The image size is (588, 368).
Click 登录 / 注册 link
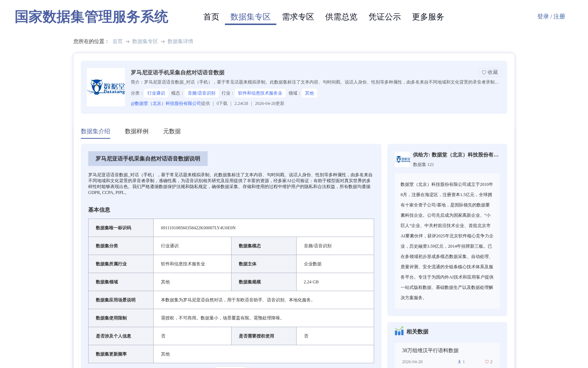[x=551, y=17]
